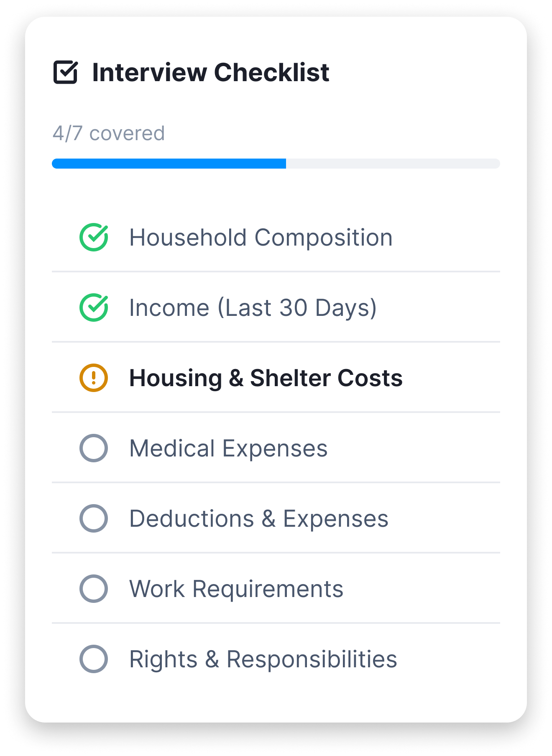Click the blue filled progress bar segment
The height and width of the screenshot is (756, 552).
pos(169,164)
